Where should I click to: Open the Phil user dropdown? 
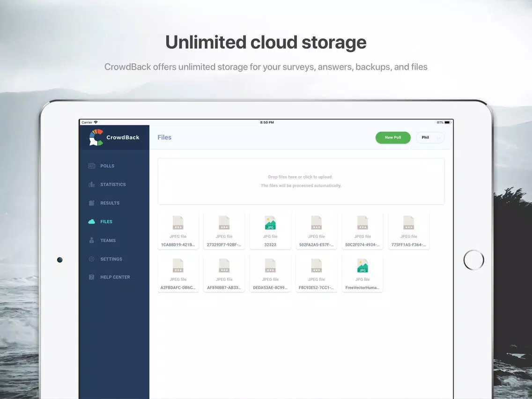(x=430, y=137)
